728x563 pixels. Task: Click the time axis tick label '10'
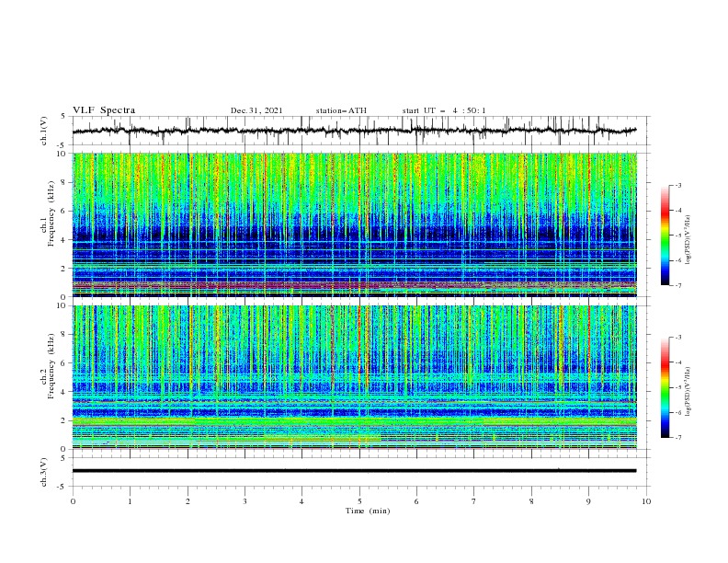[x=646, y=501]
